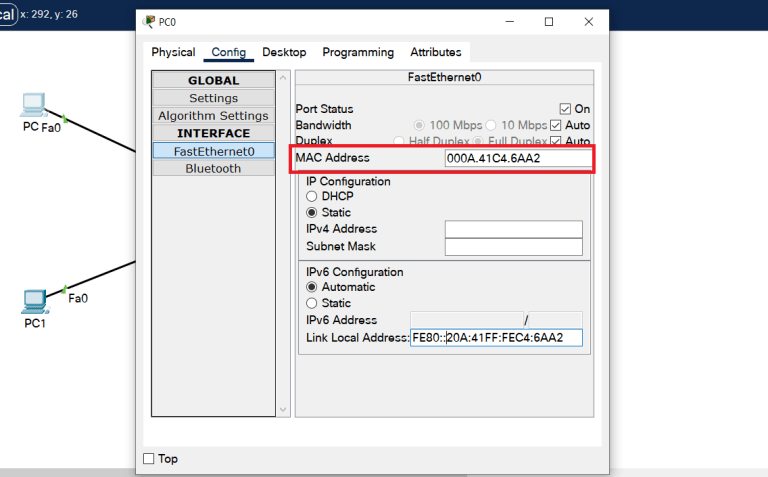This screenshot has width=768, height=477.
Task: Choose Static IPv6 configuration
Action: click(x=312, y=303)
